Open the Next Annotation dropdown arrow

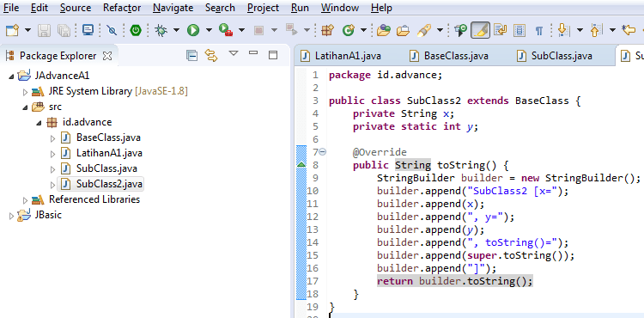pos(580,30)
